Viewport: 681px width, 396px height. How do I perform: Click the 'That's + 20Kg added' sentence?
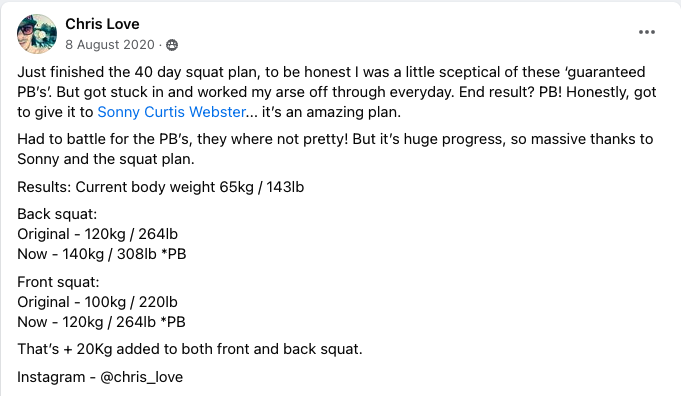pyautogui.click(x=190, y=349)
